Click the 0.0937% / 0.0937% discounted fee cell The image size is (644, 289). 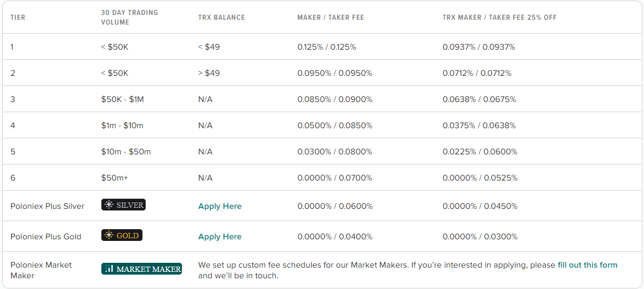click(479, 47)
